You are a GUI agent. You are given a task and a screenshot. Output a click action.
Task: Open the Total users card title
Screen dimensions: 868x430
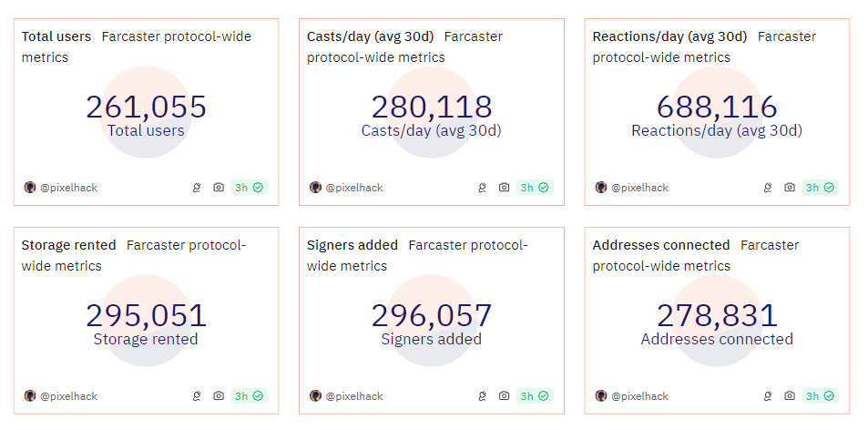(56, 36)
